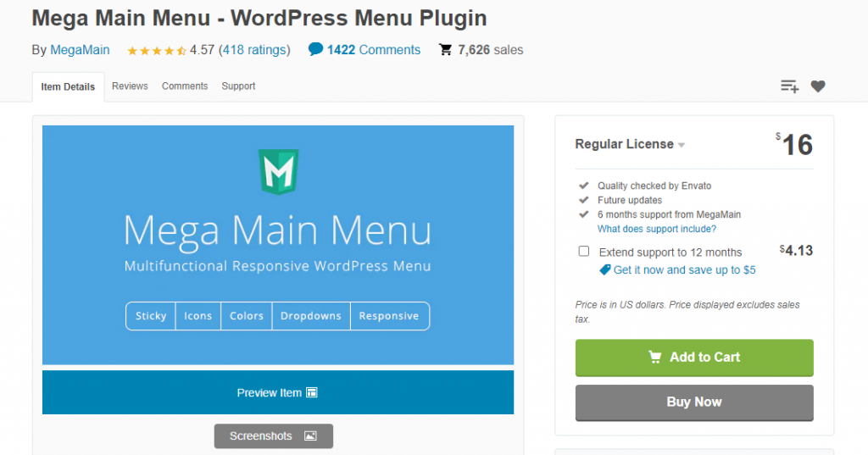The image size is (868, 455).
Task: Expand the Regular License dropdown
Action: click(630, 145)
